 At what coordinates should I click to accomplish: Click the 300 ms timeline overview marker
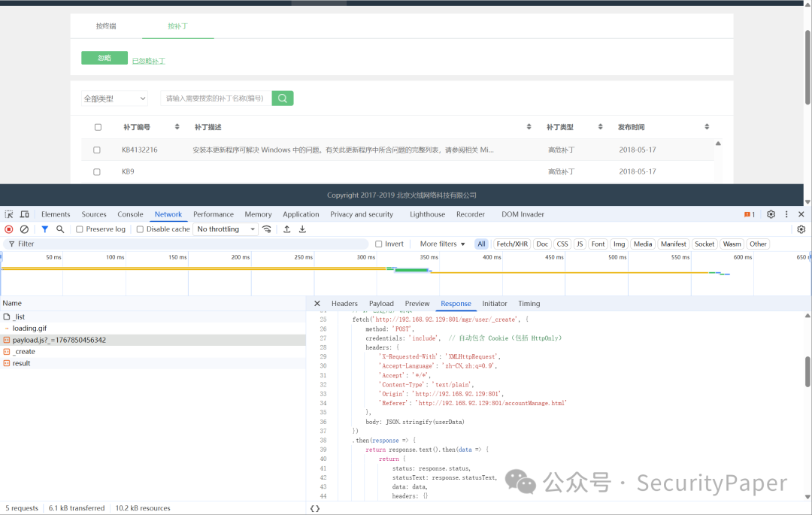pyautogui.click(x=365, y=257)
